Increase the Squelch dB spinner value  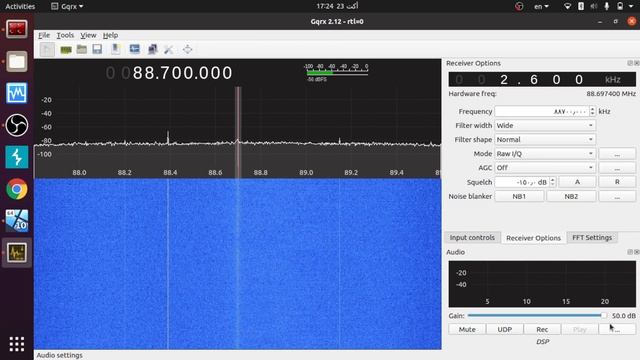click(x=553, y=180)
